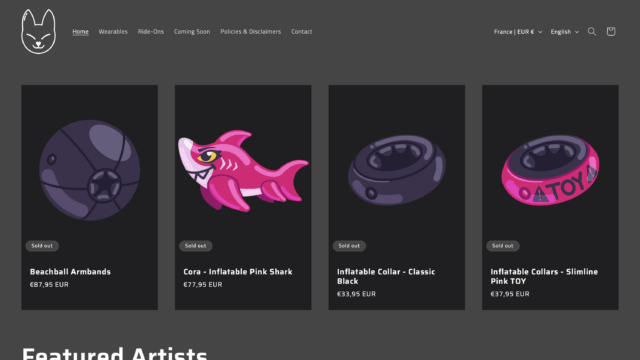Viewport: 640px width, 360px height.
Task: Click the Sold out badge on Pink Shark
Action: click(x=196, y=246)
